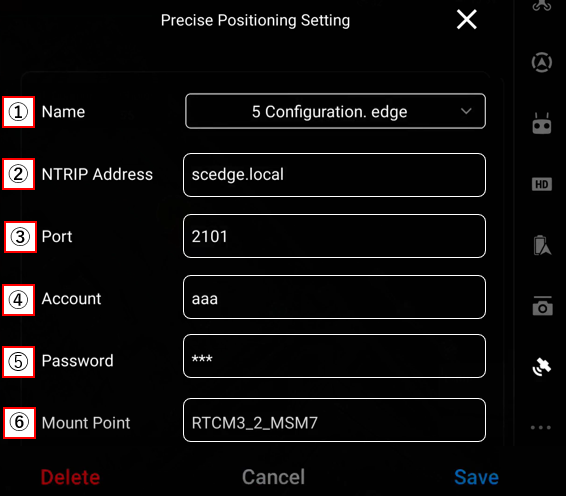This screenshot has height=496, width=569.
Task: Close the Precise Positioning Setting dialog
Action: click(467, 20)
